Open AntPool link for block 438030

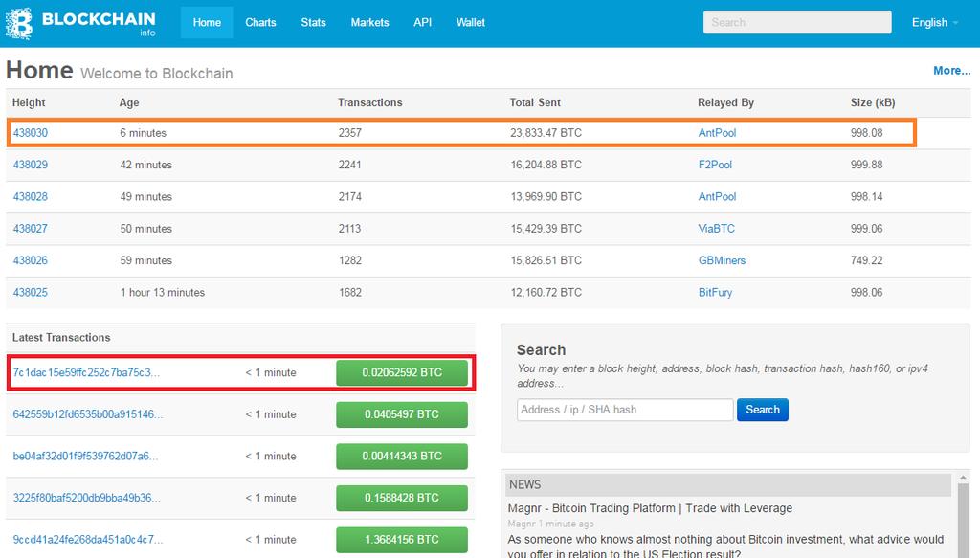[717, 132]
